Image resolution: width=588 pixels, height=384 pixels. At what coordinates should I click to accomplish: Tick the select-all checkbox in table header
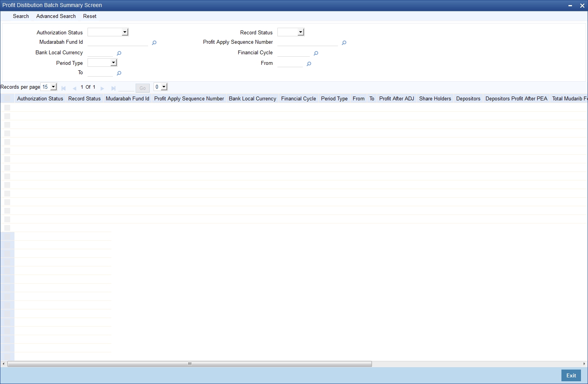(x=7, y=98)
